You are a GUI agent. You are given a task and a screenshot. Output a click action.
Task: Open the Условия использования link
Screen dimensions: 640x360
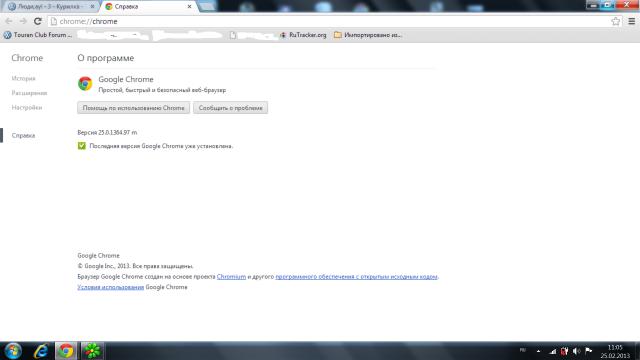point(111,287)
